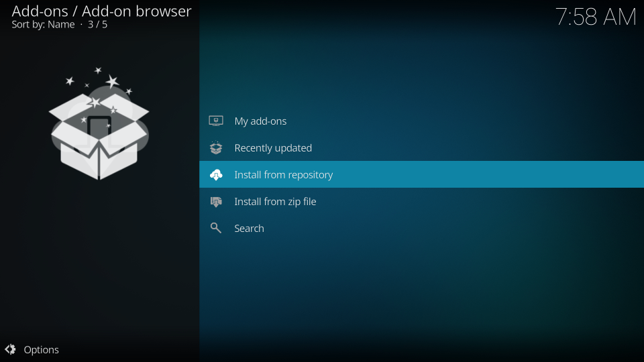Click the 'Add-ons' part of the header title
644x362 pixels.
click(40, 11)
